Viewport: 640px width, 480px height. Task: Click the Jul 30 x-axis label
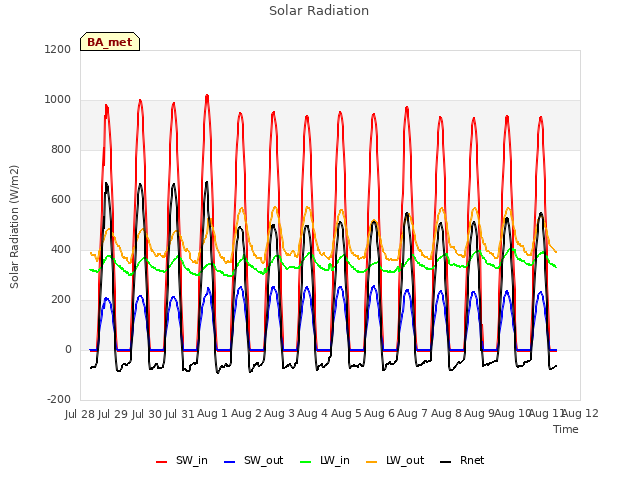pyautogui.click(x=147, y=414)
